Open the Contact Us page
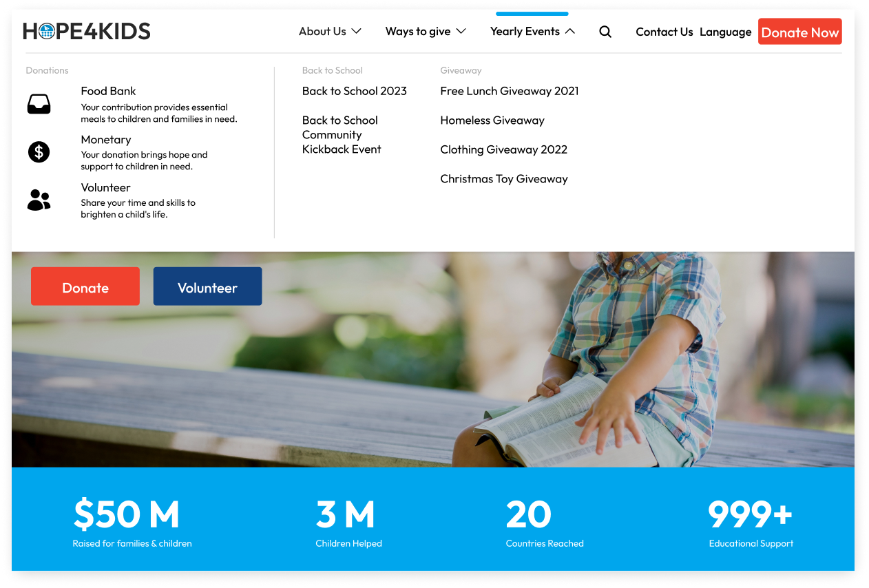Image resolution: width=869 pixels, height=588 pixels. (664, 32)
